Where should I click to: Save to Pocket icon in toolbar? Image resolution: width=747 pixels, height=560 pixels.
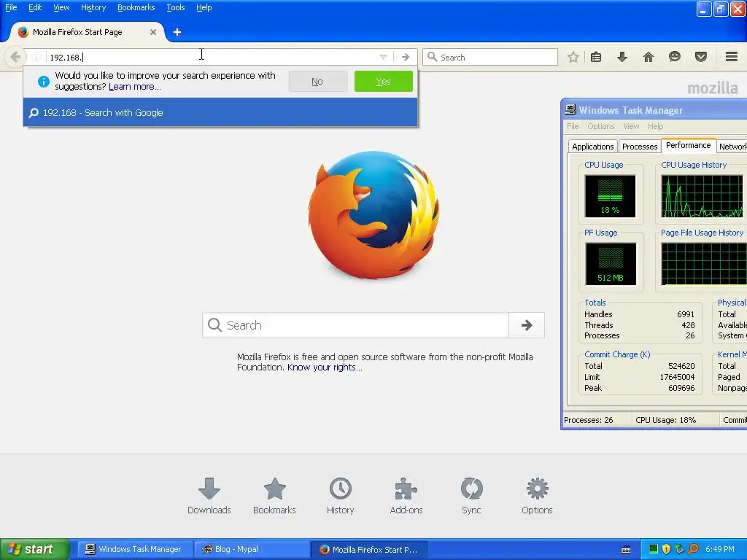click(x=701, y=57)
